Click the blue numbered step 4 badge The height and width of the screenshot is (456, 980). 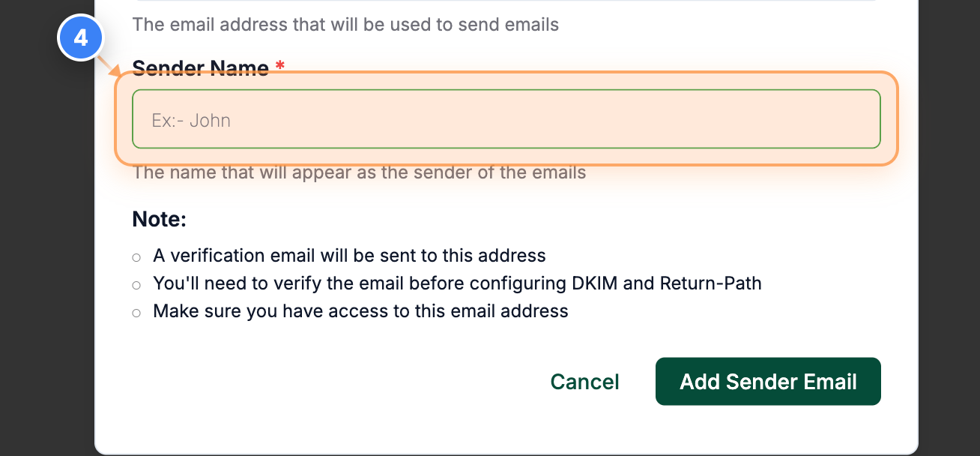pyautogui.click(x=80, y=37)
